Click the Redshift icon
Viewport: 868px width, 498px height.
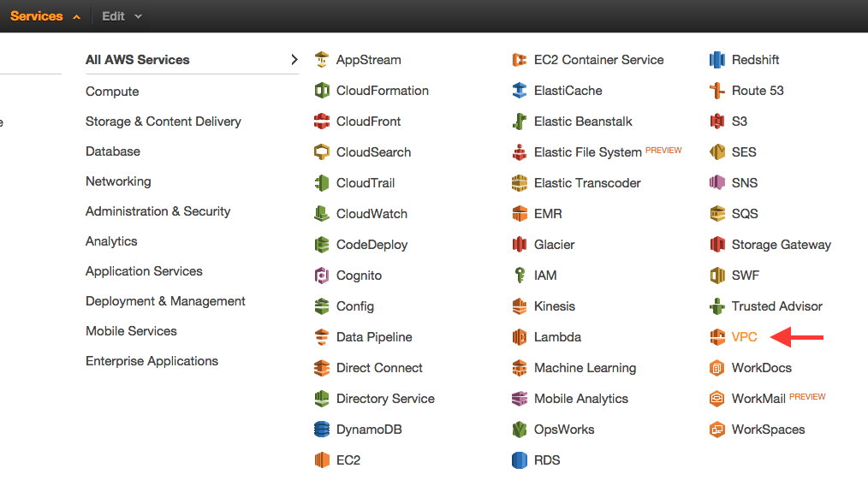click(716, 60)
